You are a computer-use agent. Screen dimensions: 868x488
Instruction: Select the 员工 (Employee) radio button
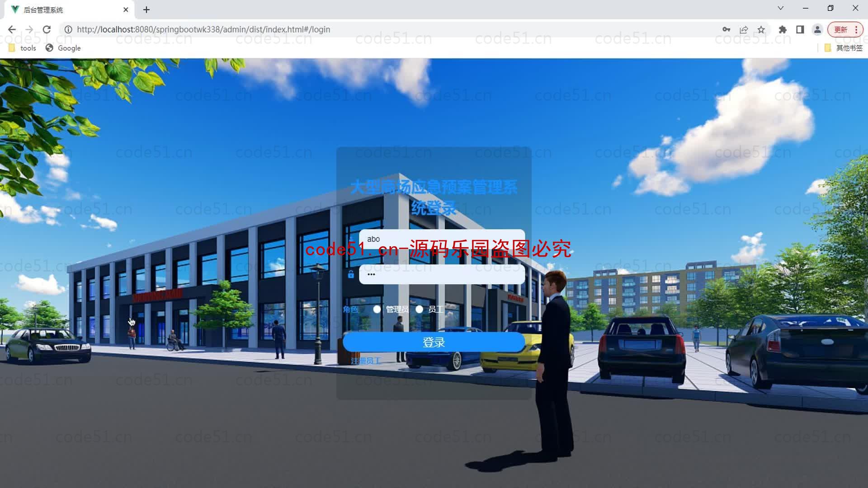click(419, 309)
